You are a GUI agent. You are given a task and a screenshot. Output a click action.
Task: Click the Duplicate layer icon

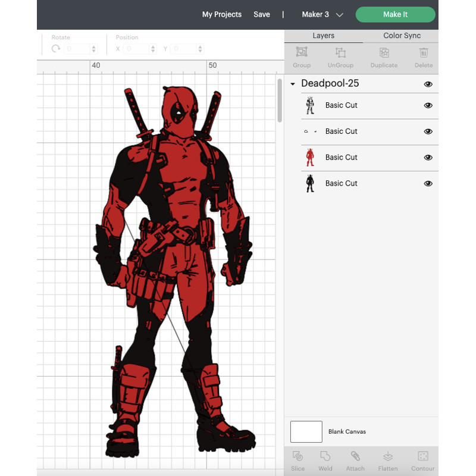pos(384,53)
